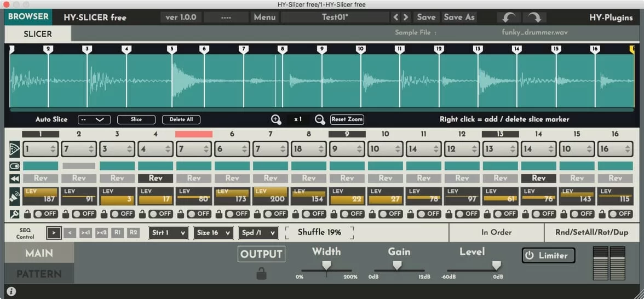Open the Spd /1 dropdown
The height and width of the screenshot is (299, 644).
click(258, 233)
